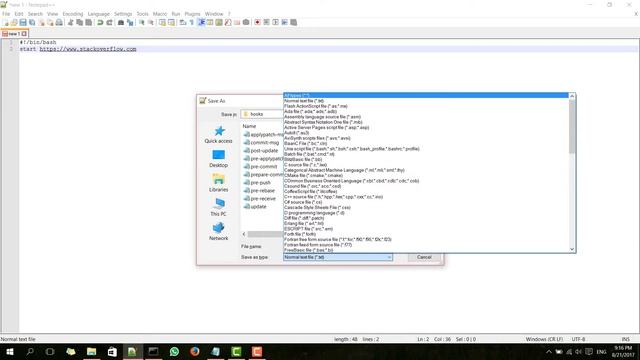Click the Playback macro toolbar icon

click(275, 22)
